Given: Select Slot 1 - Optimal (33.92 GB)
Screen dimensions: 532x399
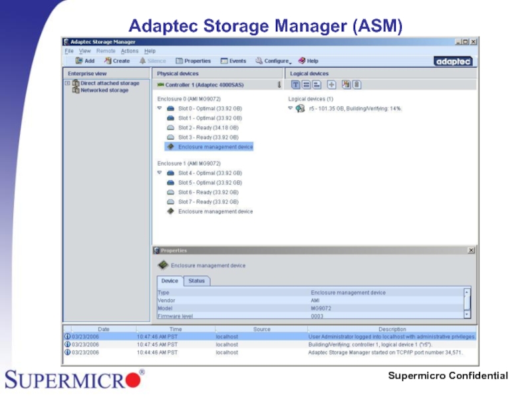Looking at the screenshot, I should pos(210,118).
